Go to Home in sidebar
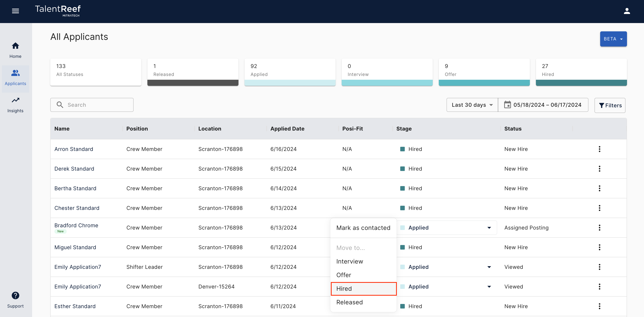The width and height of the screenshot is (644, 317). [15, 50]
